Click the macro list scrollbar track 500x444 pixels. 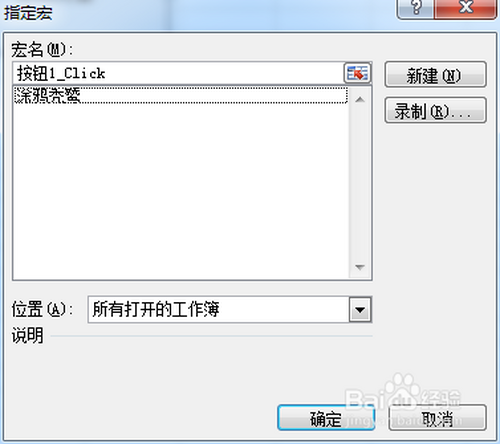click(x=360, y=183)
